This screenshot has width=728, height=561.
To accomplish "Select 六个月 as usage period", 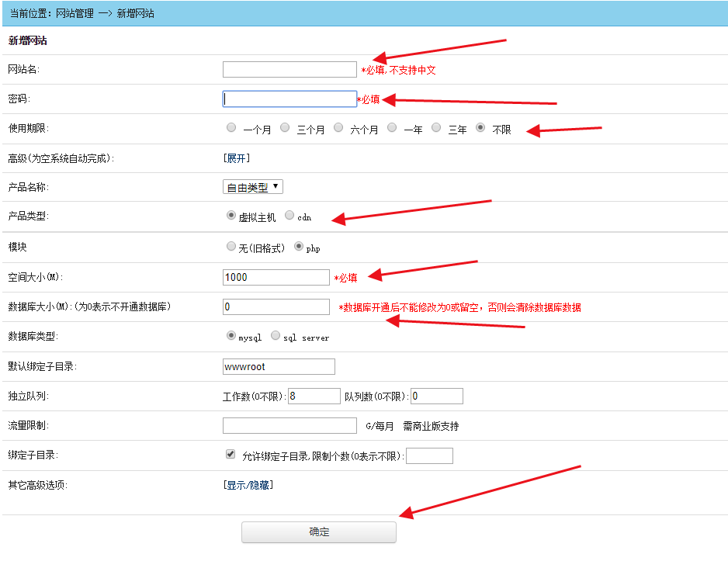I will (338, 128).
